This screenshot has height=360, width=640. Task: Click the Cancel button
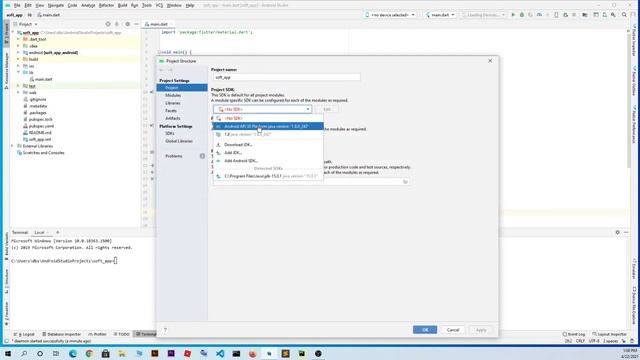click(453, 330)
